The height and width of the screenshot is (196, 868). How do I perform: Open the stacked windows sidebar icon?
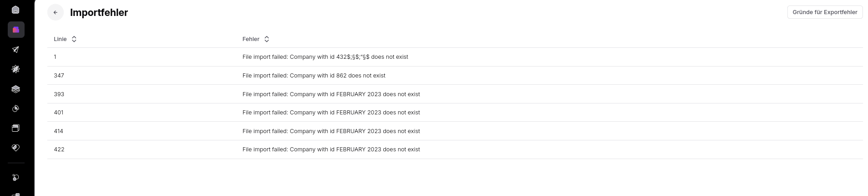point(16,128)
